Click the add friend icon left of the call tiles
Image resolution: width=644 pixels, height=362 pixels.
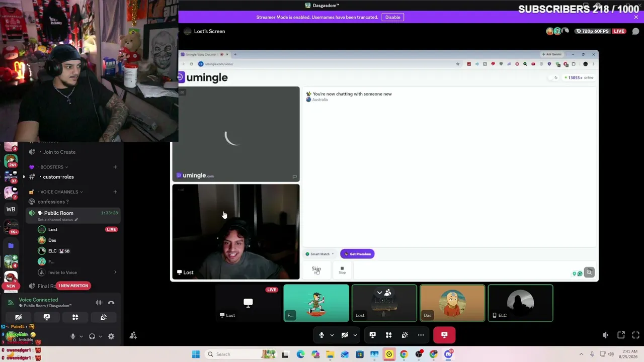(x=133, y=335)
